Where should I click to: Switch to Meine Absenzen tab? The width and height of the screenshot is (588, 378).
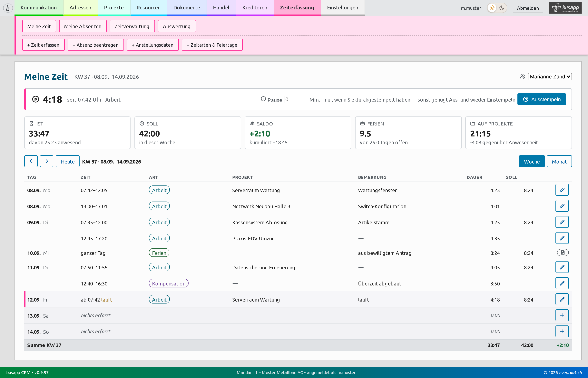tap(83, 26)
